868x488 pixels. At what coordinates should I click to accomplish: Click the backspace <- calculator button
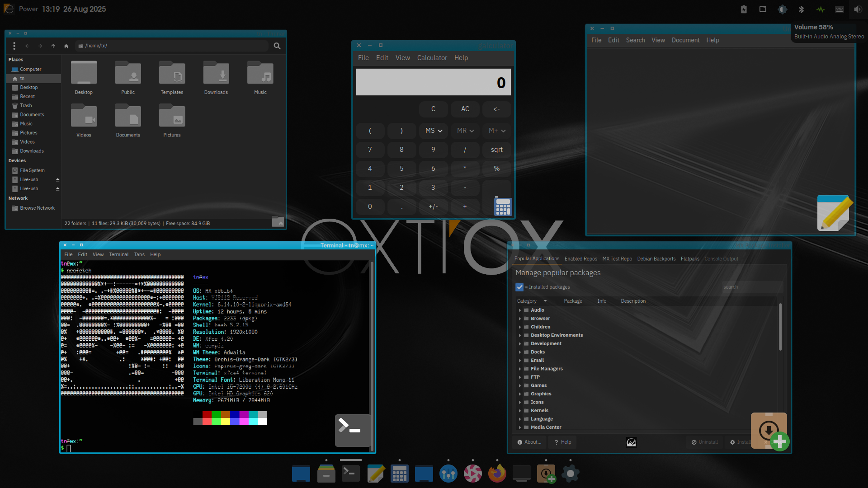497,109
